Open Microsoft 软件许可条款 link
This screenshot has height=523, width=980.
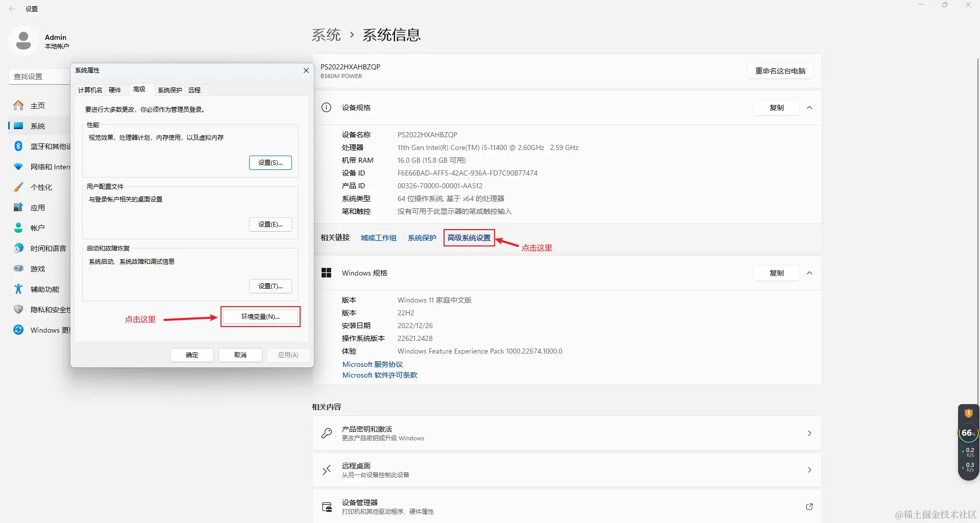pos(380,375)
